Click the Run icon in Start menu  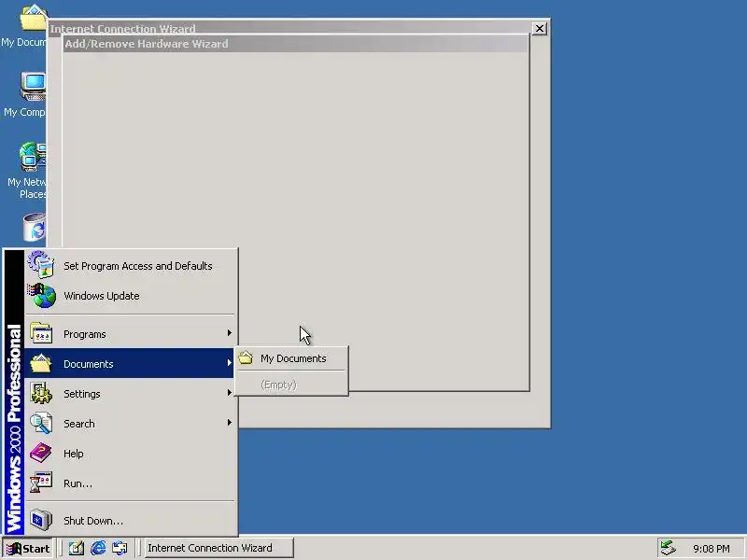41,483
